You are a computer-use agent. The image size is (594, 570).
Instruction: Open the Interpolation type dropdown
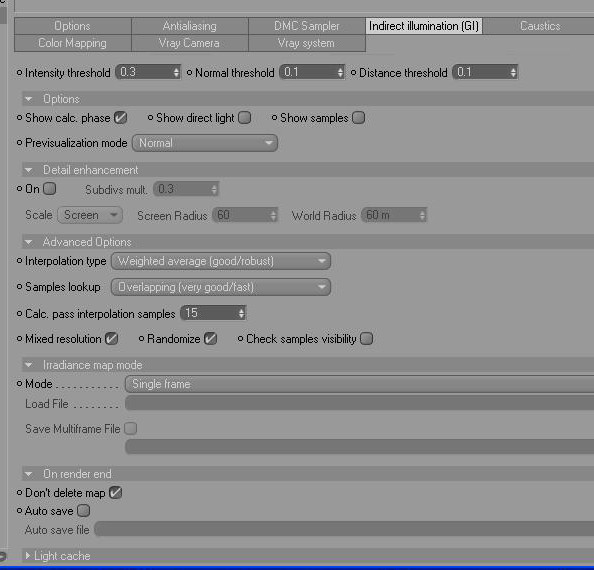221,261
